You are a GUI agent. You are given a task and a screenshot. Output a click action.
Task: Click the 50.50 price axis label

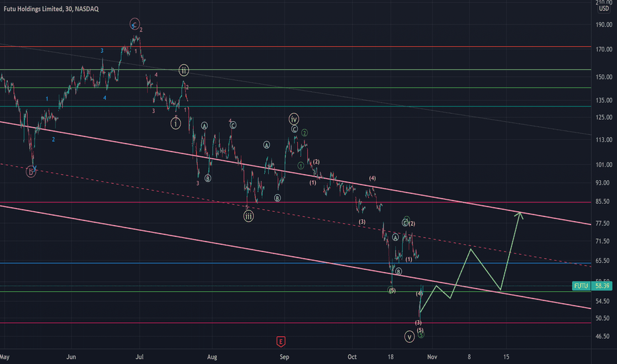click(604, 318)
